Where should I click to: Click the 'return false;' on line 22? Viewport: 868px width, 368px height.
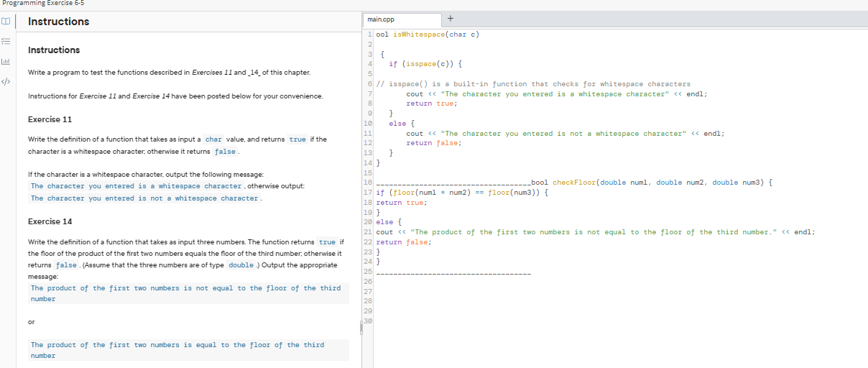pos(404,242)
